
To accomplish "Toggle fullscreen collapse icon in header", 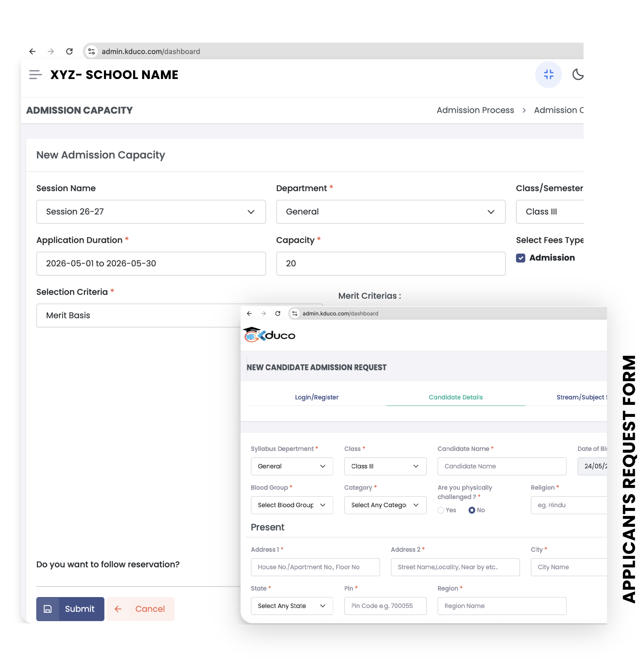I will click(x=548, y=74).
